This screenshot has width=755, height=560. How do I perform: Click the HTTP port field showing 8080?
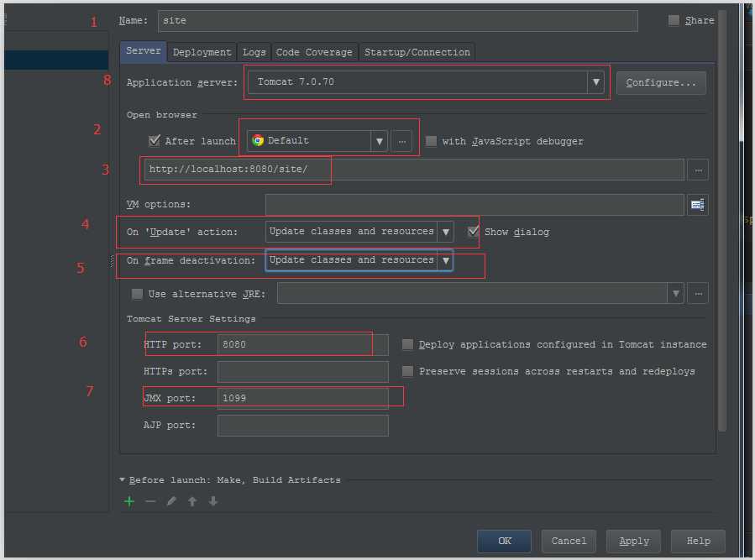(x=303, y=345)
